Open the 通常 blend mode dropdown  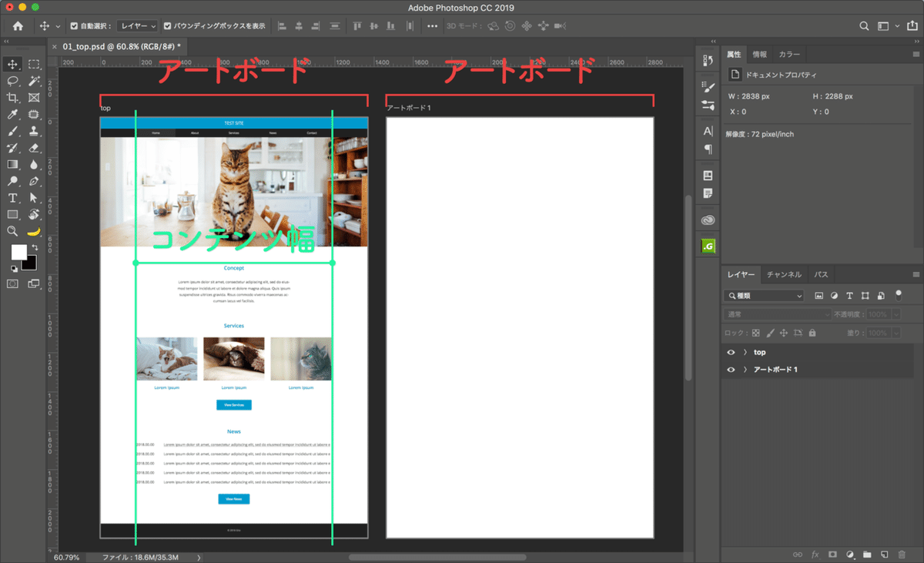tap(776, 314)
